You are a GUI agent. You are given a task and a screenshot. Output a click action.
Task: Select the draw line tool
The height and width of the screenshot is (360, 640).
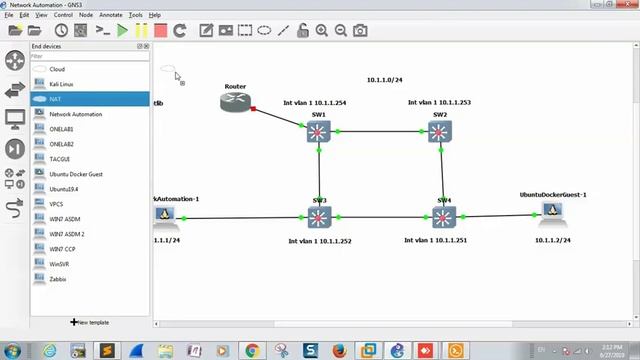[283, 30]
